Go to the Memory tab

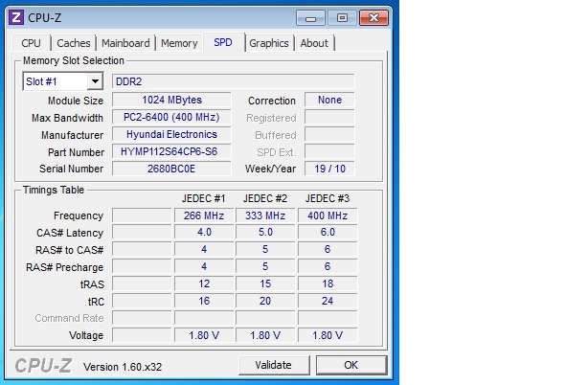tap(179, 43)
